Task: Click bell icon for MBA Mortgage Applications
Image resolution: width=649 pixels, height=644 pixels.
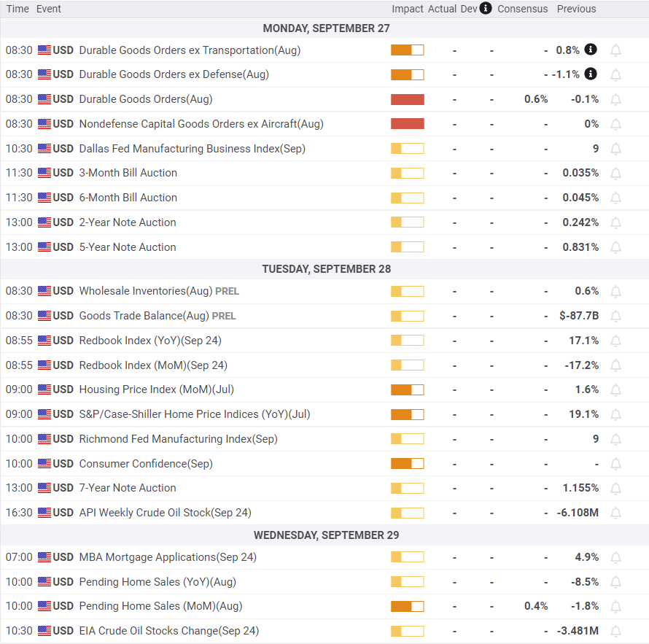Action: click(615, 557)
